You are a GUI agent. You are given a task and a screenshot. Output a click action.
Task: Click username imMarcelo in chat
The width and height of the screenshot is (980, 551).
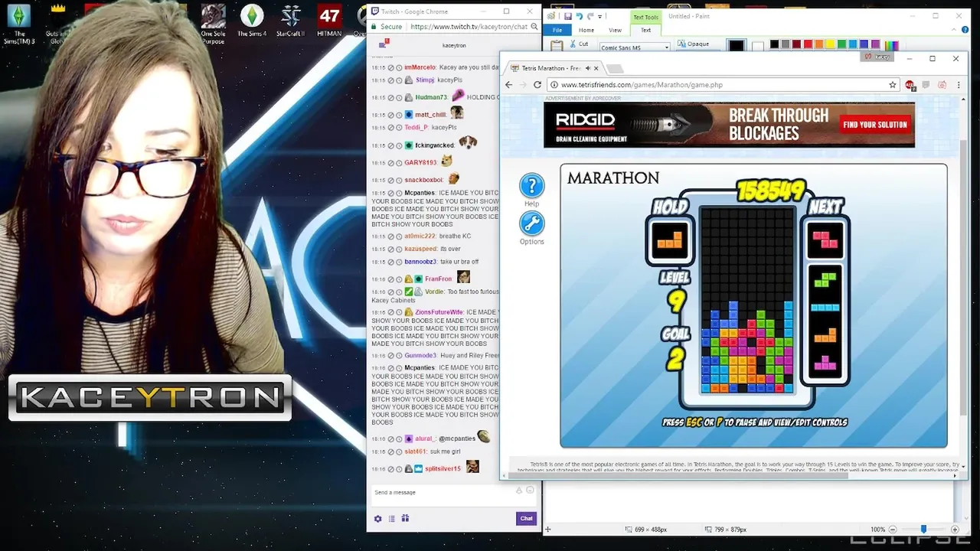pos(420,68)
